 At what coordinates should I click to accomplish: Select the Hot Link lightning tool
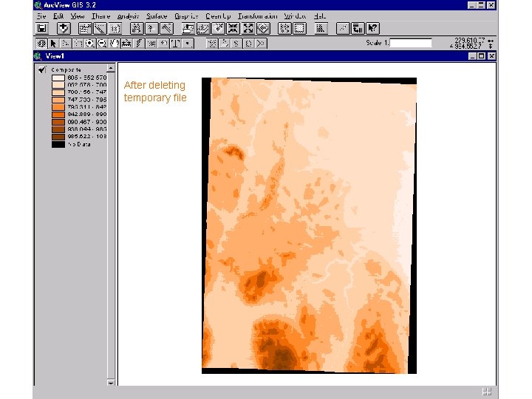(x=139, y=44)
